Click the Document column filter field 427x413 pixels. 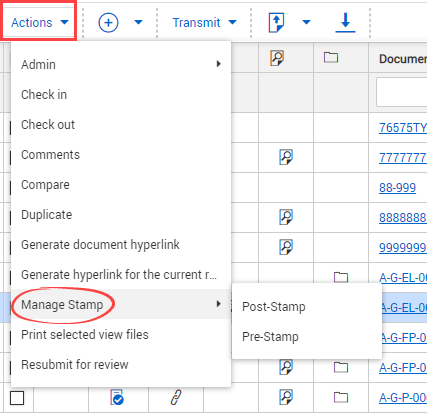[x=402, y=92]
